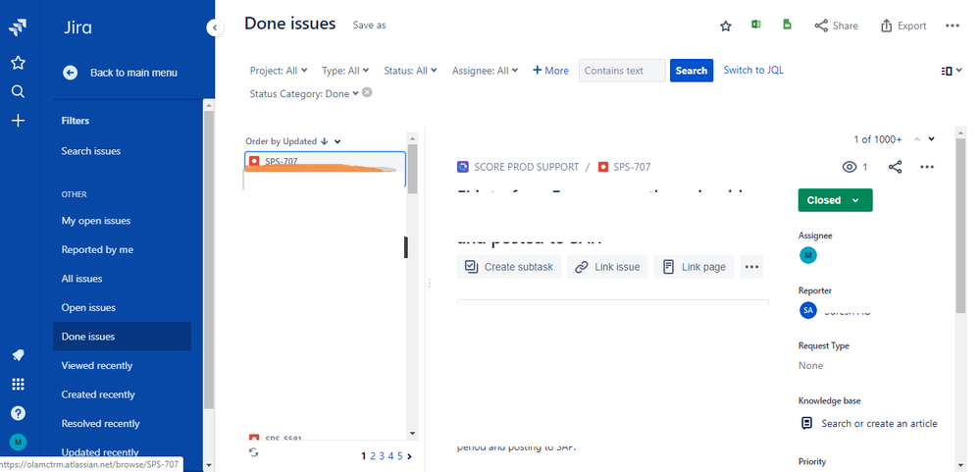The height and width of the screenshot is (472, 980).
Task: Open the My open issues filter
Action: [x=95, y=221]
